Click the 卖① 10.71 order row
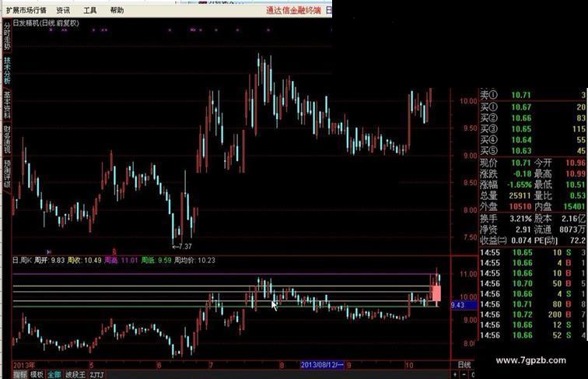The image size is (588, 379). point(533,95)
